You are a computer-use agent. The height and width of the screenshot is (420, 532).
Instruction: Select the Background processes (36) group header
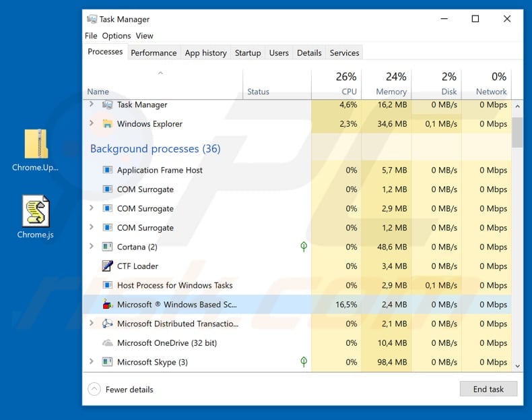point(156,149)
